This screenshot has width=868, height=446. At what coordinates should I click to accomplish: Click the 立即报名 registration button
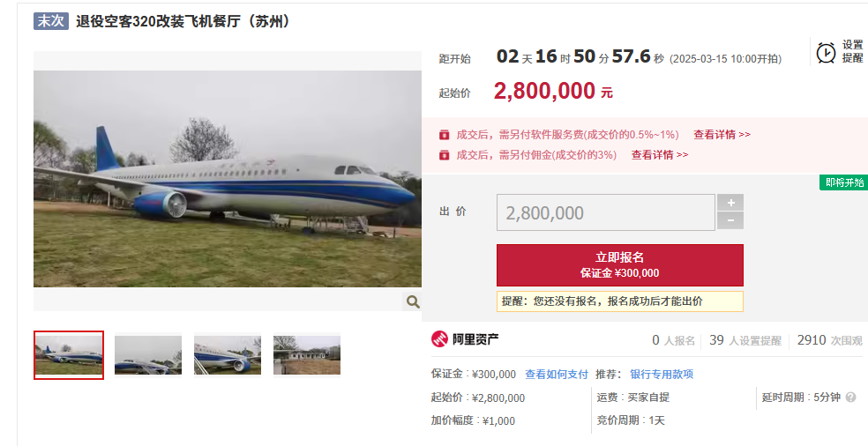pyautogui.click(x=620, y=265)
